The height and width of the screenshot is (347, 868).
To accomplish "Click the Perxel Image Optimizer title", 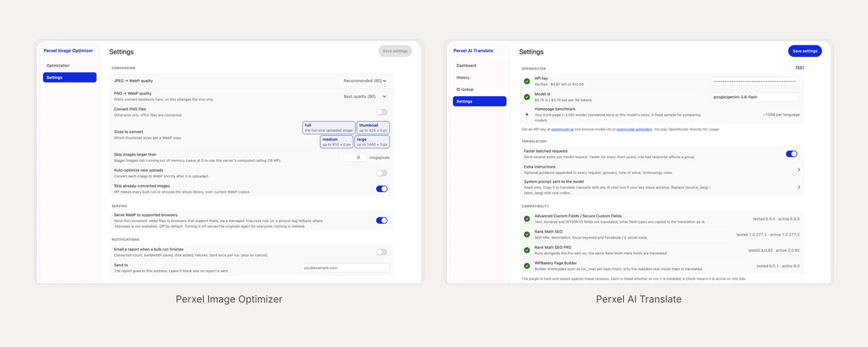I will click(x=68, y=50).
